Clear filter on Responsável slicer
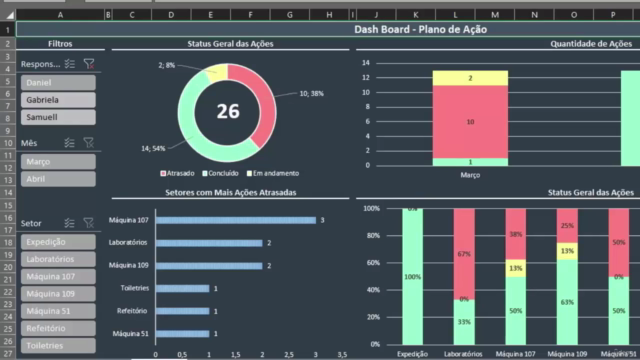640x360 pixels. point(89,64)
